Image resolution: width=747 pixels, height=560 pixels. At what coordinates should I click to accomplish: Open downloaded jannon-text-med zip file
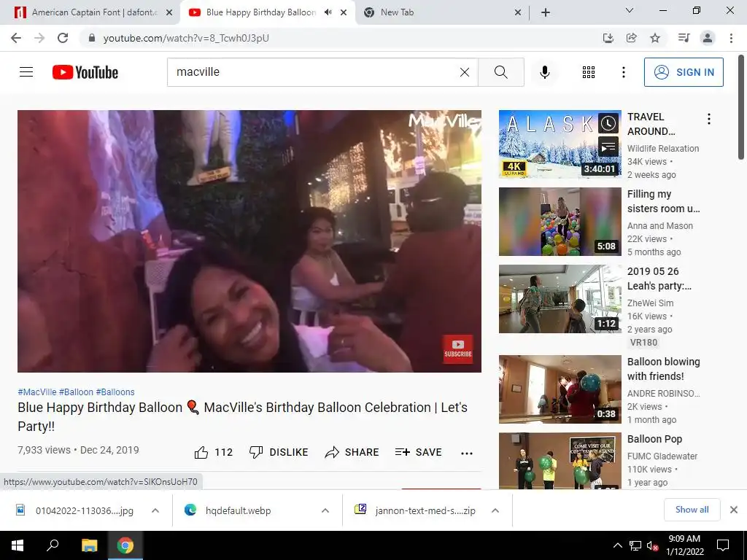(414, 510)
